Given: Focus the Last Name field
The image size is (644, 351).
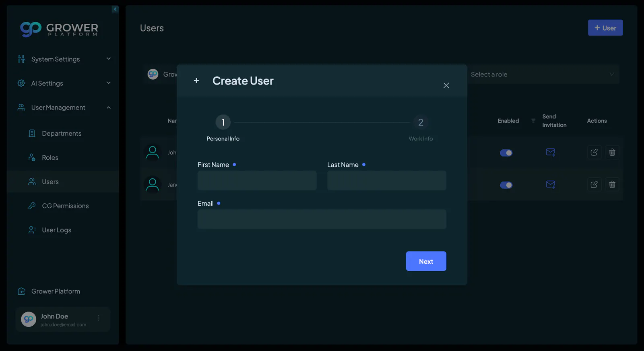Looking at the screenshot, I should click(387, 180).
